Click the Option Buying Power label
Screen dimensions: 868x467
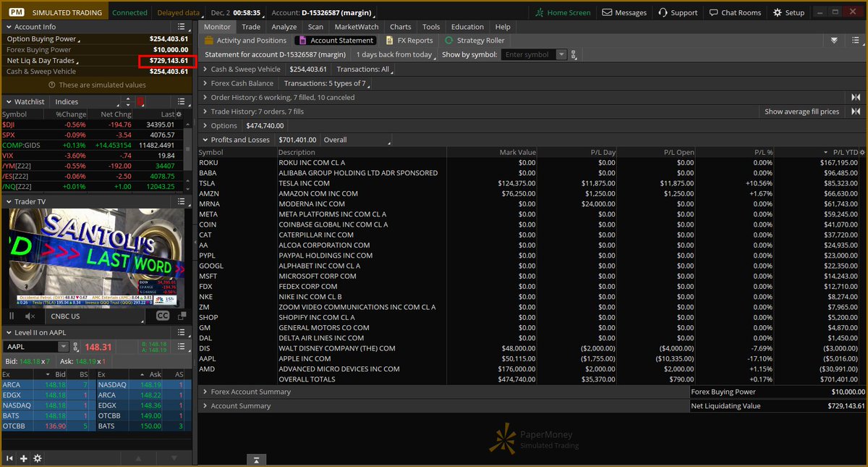pyautogui.click(x=41, y=38)
